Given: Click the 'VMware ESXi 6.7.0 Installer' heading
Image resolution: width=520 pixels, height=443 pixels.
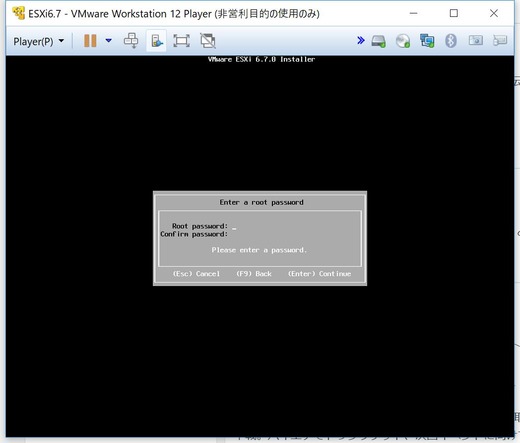Looking at the screenshot, I should pyautogui.click(x=261, y=59).
